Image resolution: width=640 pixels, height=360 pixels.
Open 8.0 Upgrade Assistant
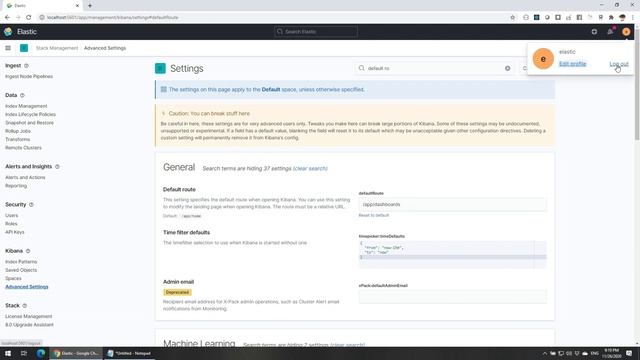tap(29, 325)
